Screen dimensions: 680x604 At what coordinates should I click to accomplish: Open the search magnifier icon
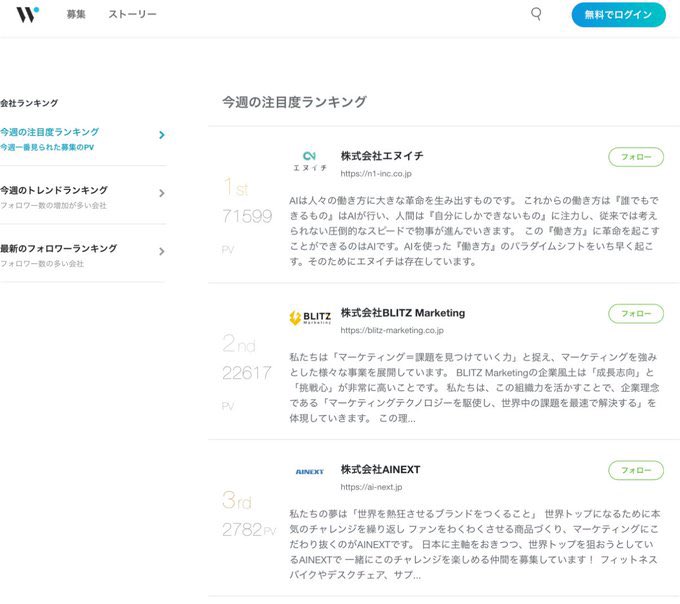[536, 14]
